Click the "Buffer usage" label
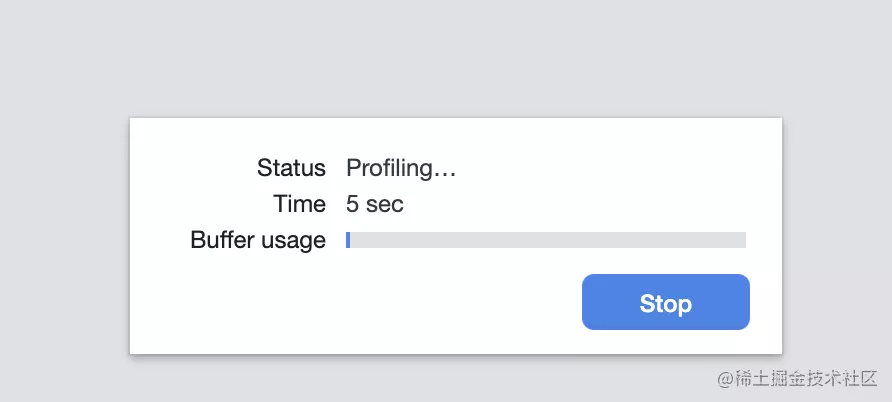Viewport: 892px width, 402px height. [x=258, y=240]
